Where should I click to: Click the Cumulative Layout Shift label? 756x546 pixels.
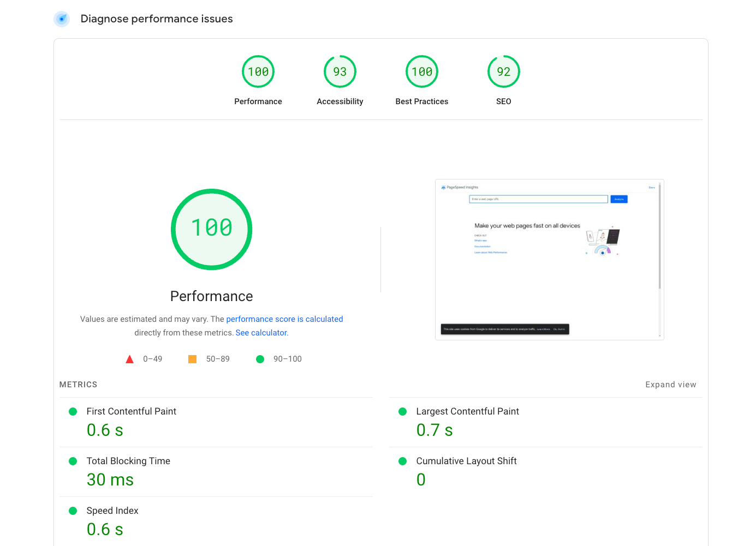[x=466, y=461]
